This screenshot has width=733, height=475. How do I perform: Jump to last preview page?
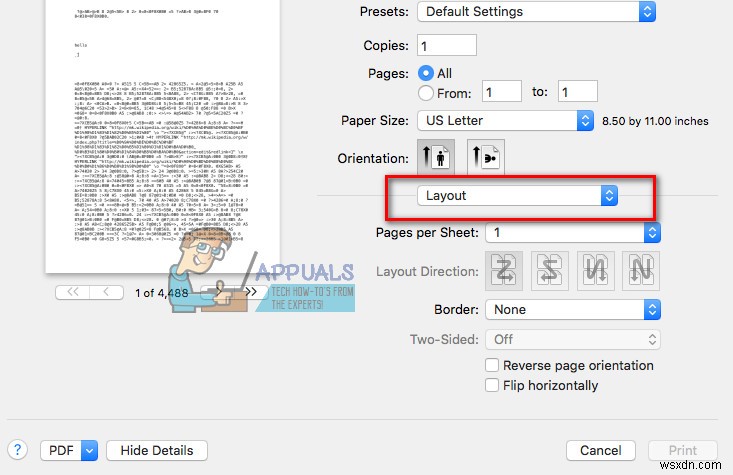point(251,292)
